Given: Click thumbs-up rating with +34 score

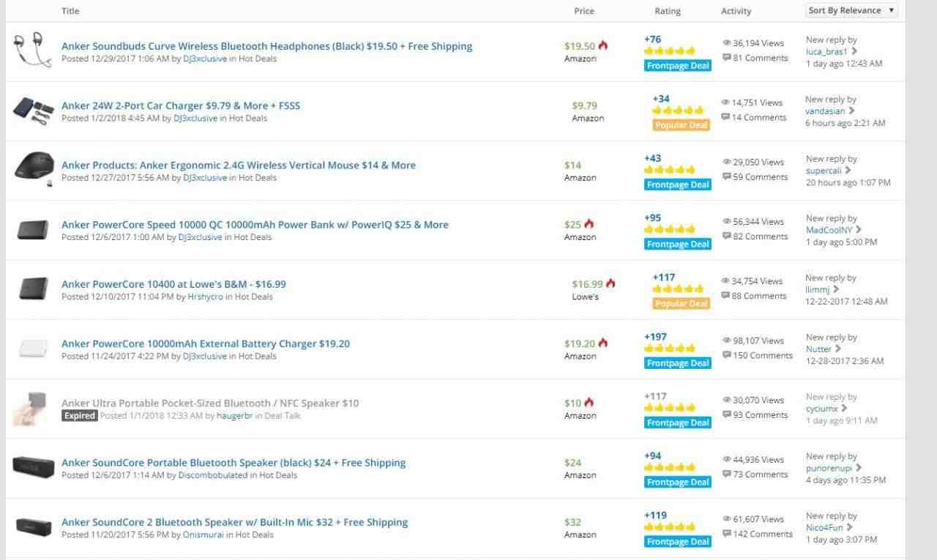Looking at the screenshot, I should click(x=678, y=111).
